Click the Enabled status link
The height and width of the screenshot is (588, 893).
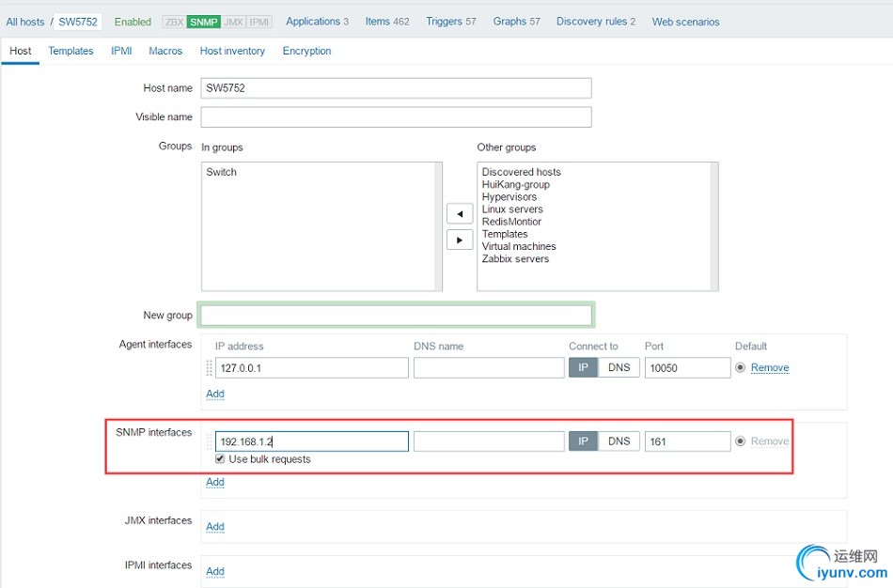[x=133, y=22]
